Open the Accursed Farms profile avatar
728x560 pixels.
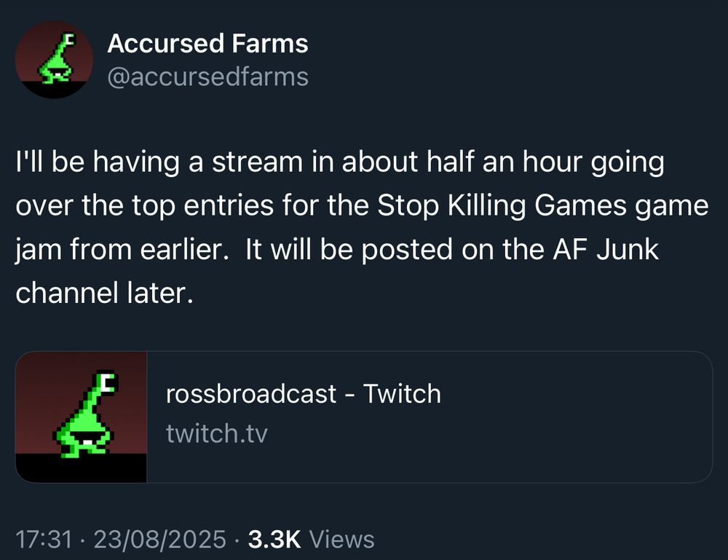tap(54, 59)
